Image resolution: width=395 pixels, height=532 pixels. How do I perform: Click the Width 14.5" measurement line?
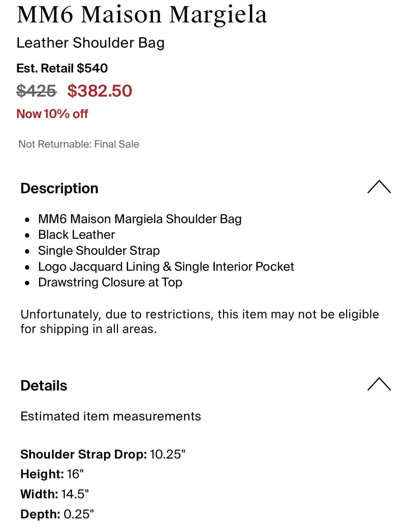point(55,494)
